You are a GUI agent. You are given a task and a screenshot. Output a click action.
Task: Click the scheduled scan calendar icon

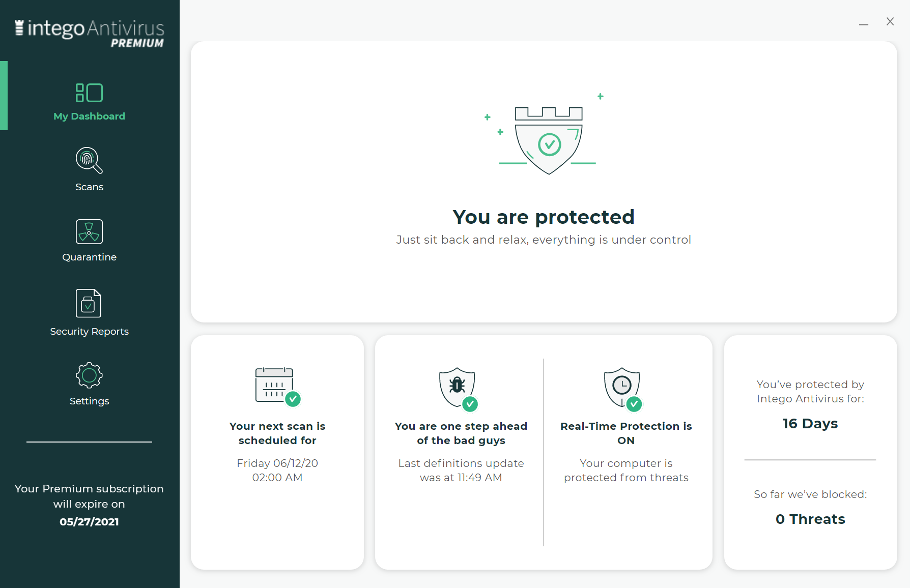pyautogui.click(x=277, y=387)
